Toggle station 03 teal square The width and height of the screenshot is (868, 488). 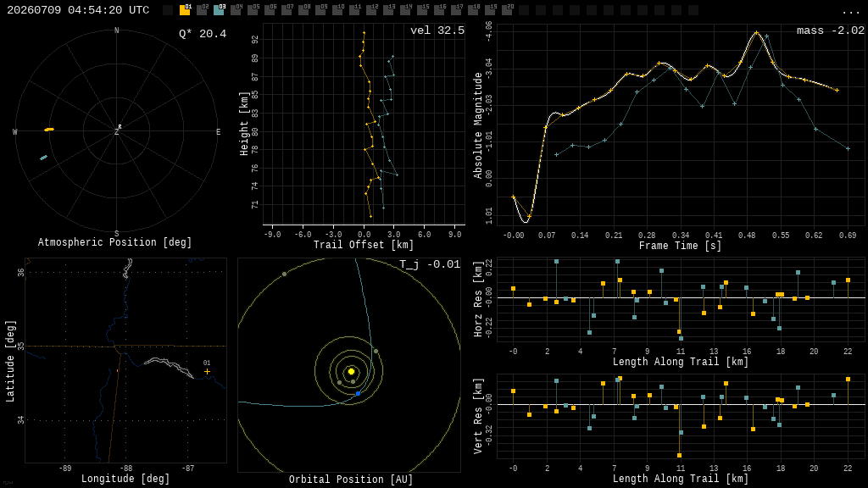coord(220,10)
